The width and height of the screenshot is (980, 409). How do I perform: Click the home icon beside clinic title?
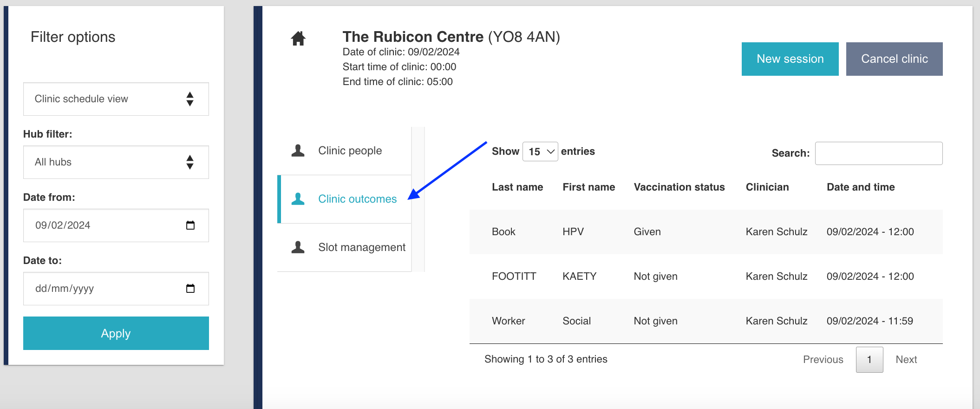298,39
